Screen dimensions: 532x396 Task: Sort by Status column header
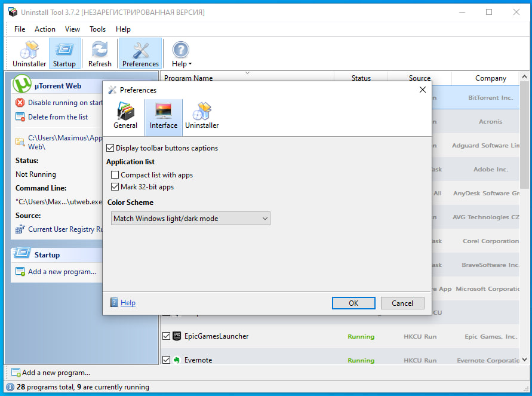click(361, 78)
